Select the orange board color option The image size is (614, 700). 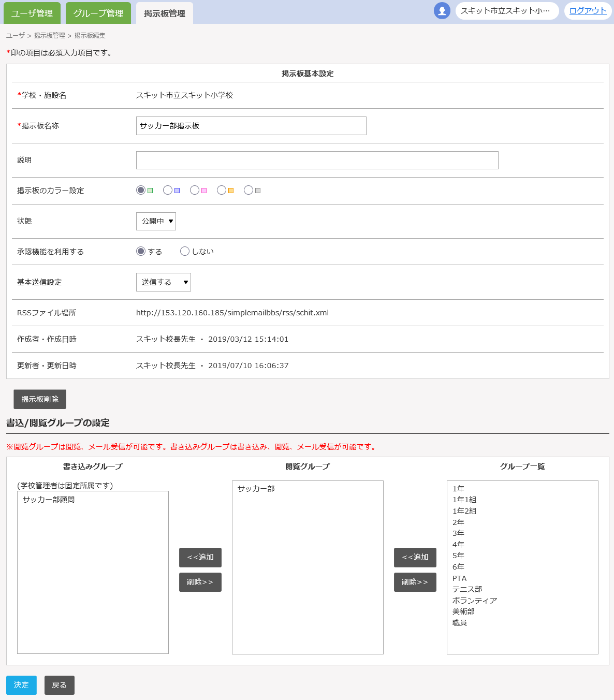coord(222,190)
